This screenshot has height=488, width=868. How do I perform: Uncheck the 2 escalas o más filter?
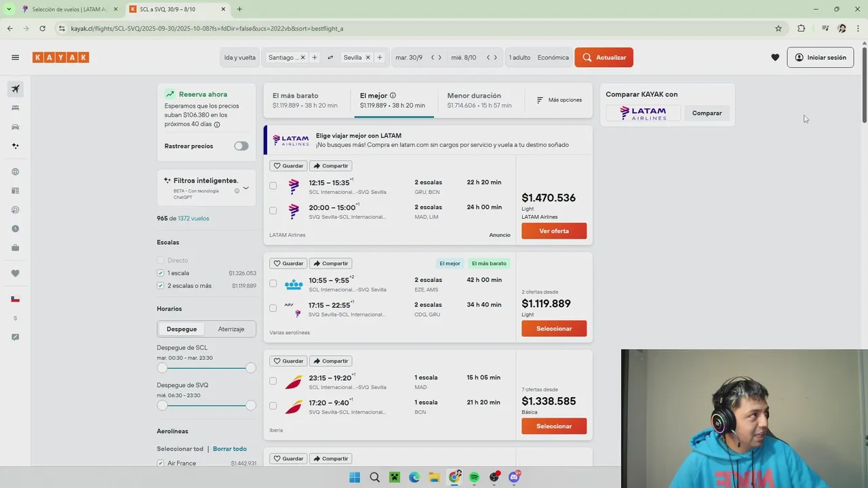[160, 286]
